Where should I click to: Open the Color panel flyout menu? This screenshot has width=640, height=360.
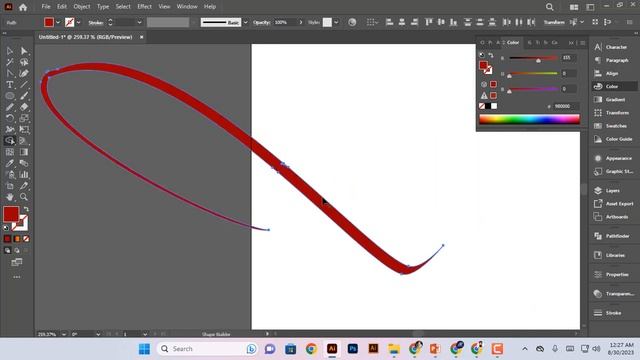(583, 42)
